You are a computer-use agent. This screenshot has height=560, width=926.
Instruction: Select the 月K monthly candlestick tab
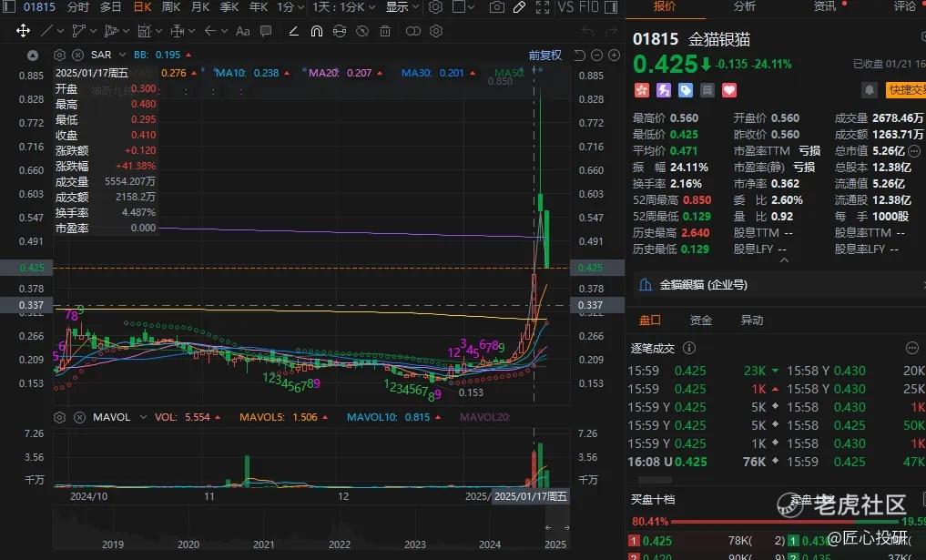200,7
